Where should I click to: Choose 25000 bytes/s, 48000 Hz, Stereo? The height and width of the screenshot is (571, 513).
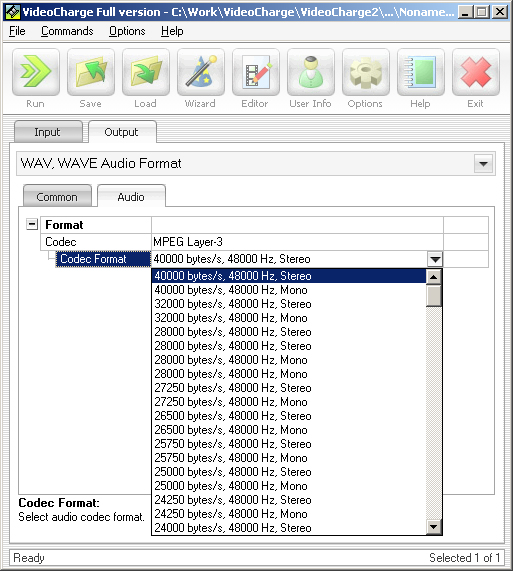pos(289,472)
